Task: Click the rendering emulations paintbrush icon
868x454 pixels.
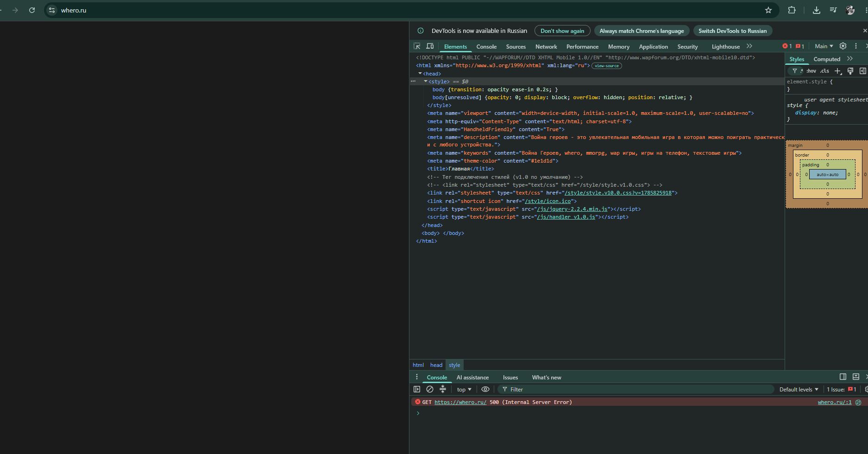Action: (x=850, y=71)
